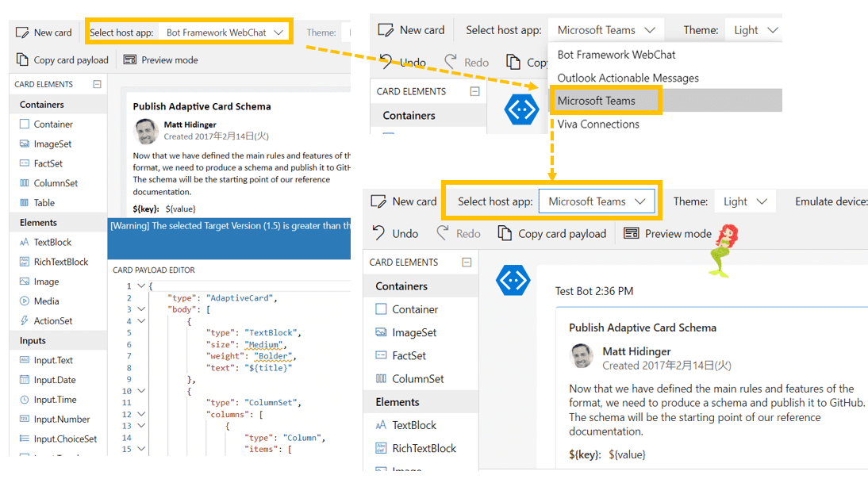Click New card in the upper-right screenshot

pyautogui.click(x=411, y=30)
